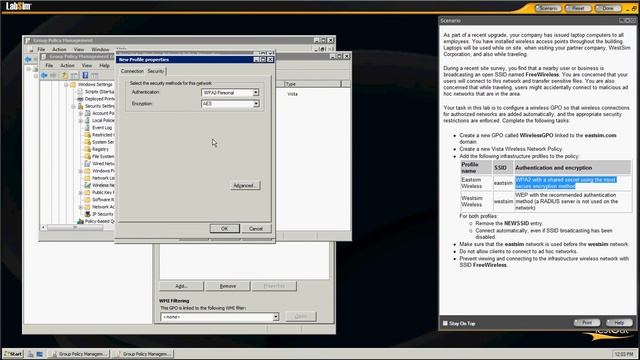Image resolution: width=640 pixels, height=360 pixels.
Task: Click Back arrow in Group Policy editor toolbar
Action: [x=44, y=76]
